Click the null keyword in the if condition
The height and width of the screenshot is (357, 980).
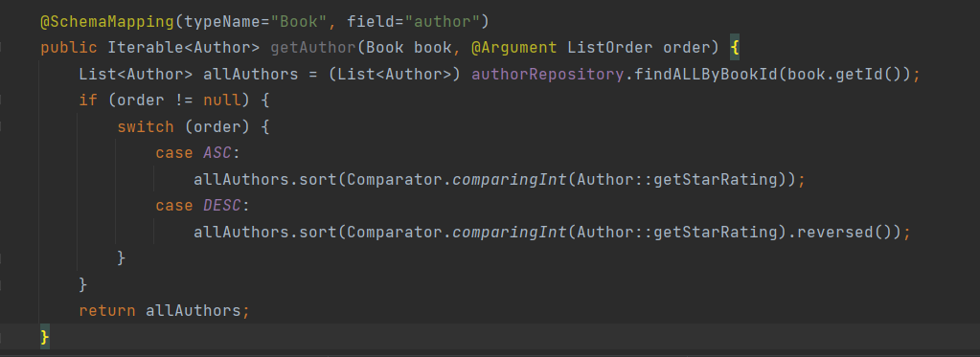(x=222, y=100)
